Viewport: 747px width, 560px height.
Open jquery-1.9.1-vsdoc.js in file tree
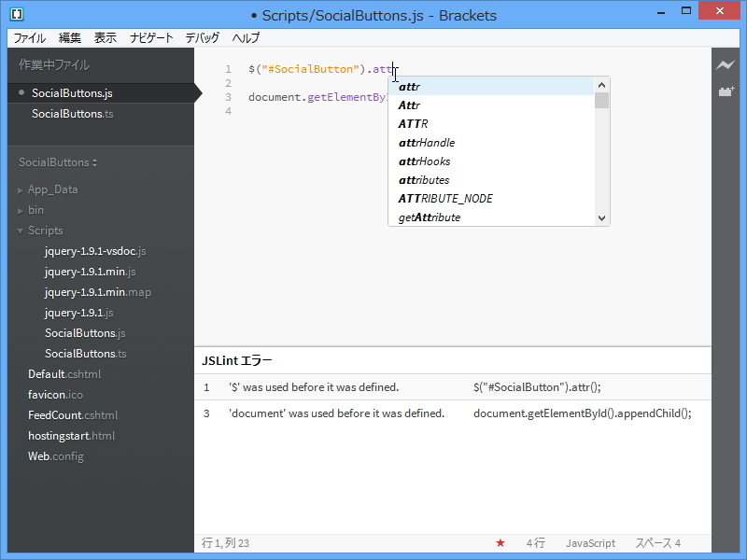click(x=95, y=251)
